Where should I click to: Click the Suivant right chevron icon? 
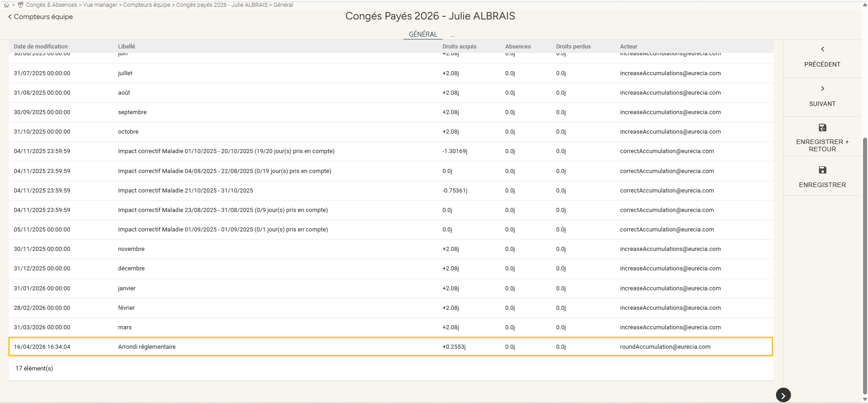822,88
